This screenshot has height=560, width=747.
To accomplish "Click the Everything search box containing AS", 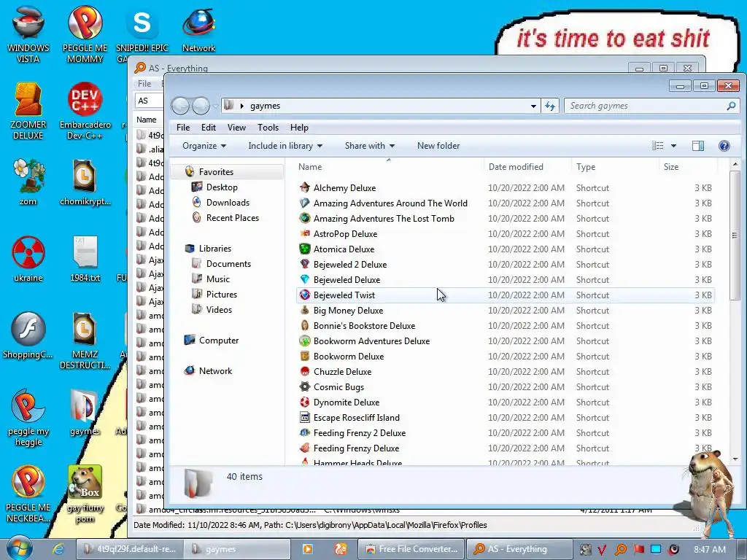I will pos(149,101).
